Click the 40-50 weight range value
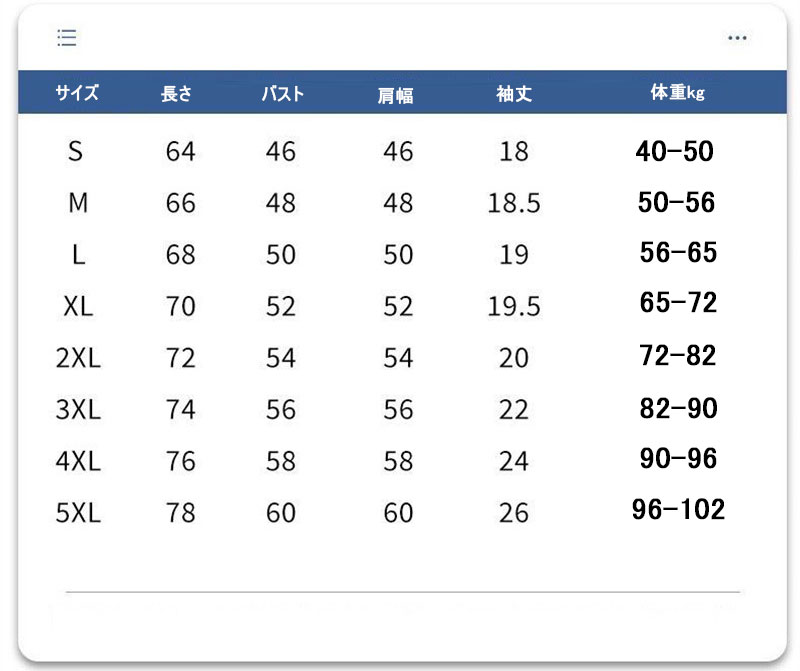 tap(675, 152)
